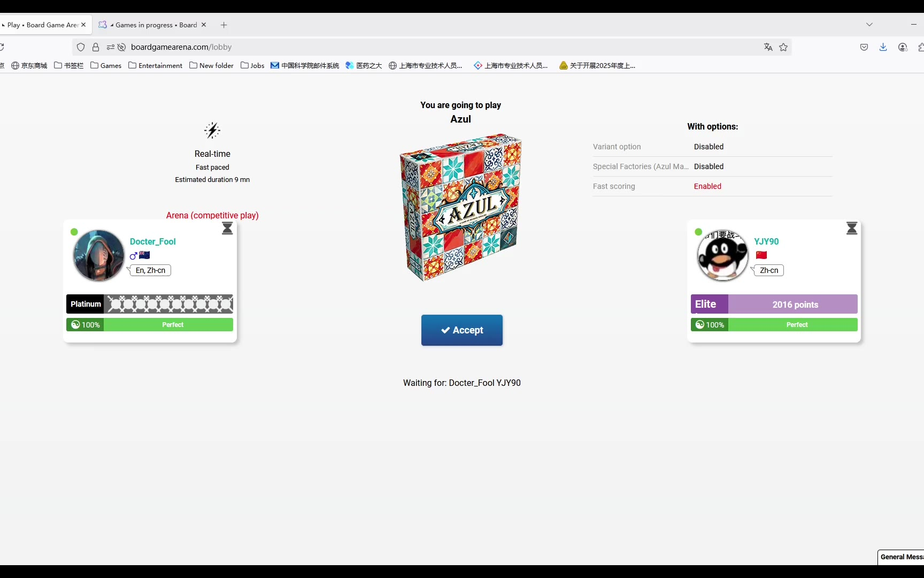This screenshot has width=924, height=578.
Task: Open first 上海市专业技术人员 bookmark with globe icon
Action: tap(426, 65)
